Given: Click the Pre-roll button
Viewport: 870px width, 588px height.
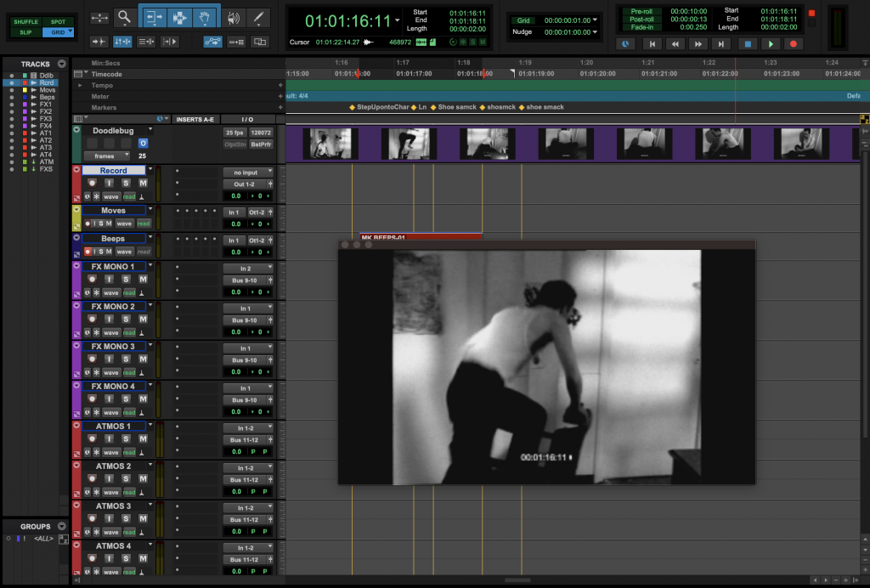Looking at the screenshot, I should coord(641,11).
